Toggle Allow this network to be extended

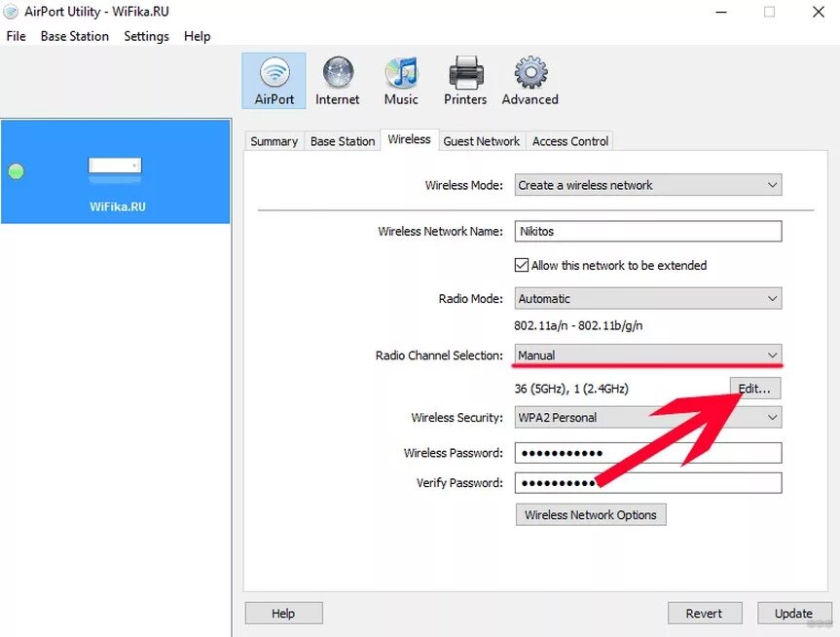[x=522, y=265]
